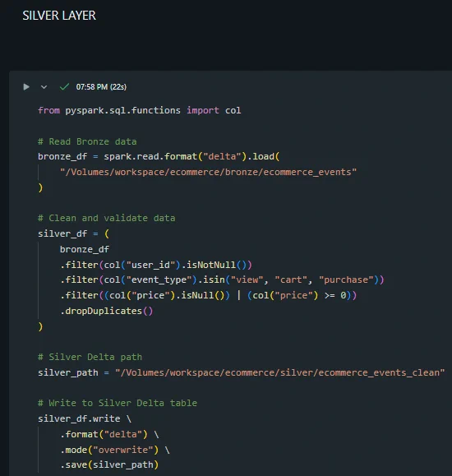Click the silver_path assignment line
This screenshot has height=476, width=452.
pos(242,372)
